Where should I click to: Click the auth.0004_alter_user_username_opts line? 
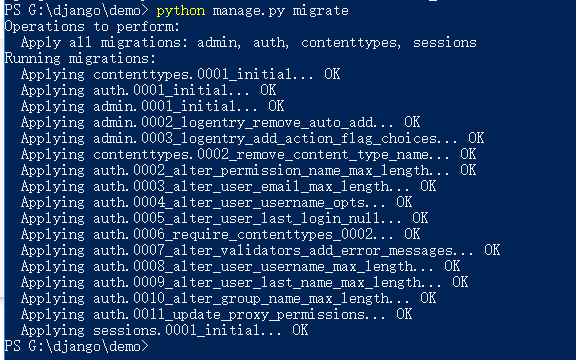click(216, 202)
